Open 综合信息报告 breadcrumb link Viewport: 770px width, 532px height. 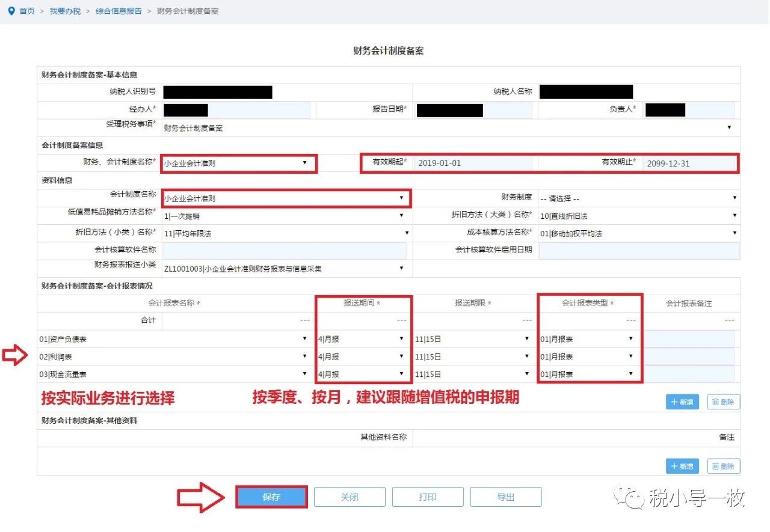coord(119,11)
